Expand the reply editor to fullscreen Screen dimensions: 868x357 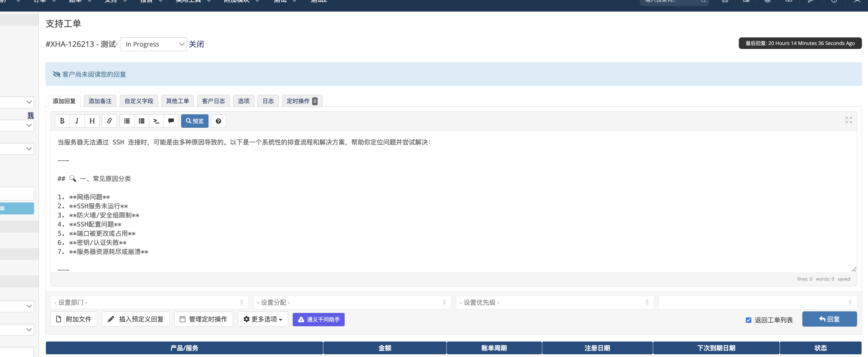pos(849,120)
